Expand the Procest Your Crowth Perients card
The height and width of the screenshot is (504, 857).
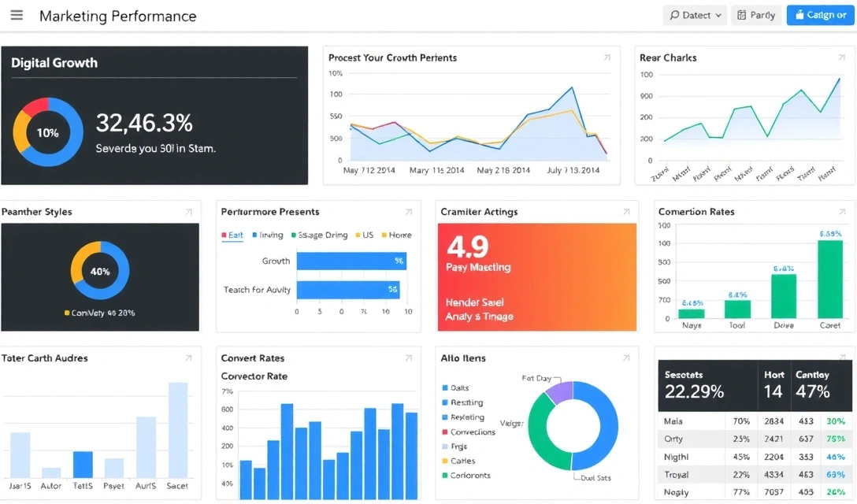pos(607,57)
